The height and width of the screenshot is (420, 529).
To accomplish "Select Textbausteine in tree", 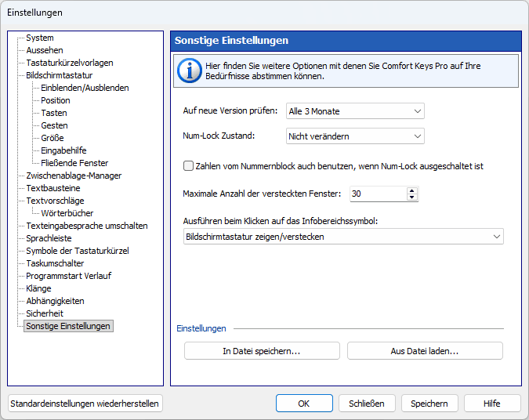I will pyautogui.click(x=53, y=188).
